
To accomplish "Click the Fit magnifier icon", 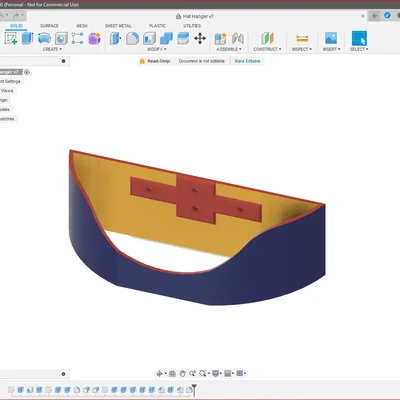I will (x=202, y=374).
